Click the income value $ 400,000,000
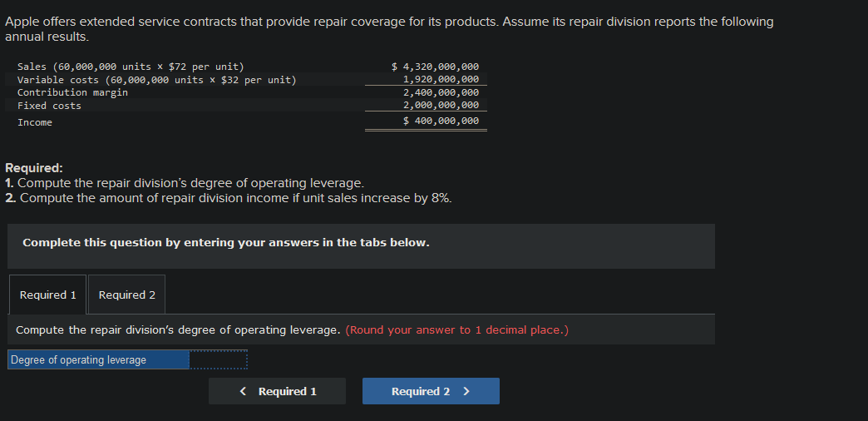 [441, 121]
